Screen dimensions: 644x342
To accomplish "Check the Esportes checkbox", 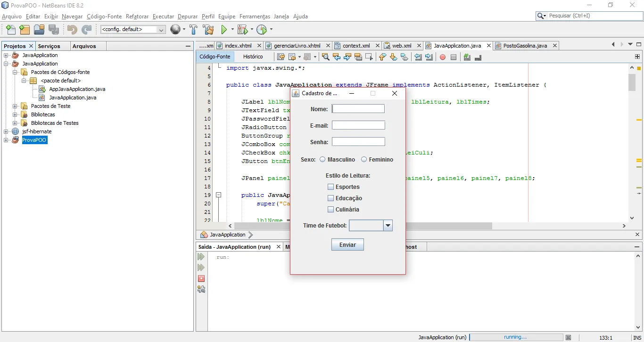I will [x=330, y=187].
